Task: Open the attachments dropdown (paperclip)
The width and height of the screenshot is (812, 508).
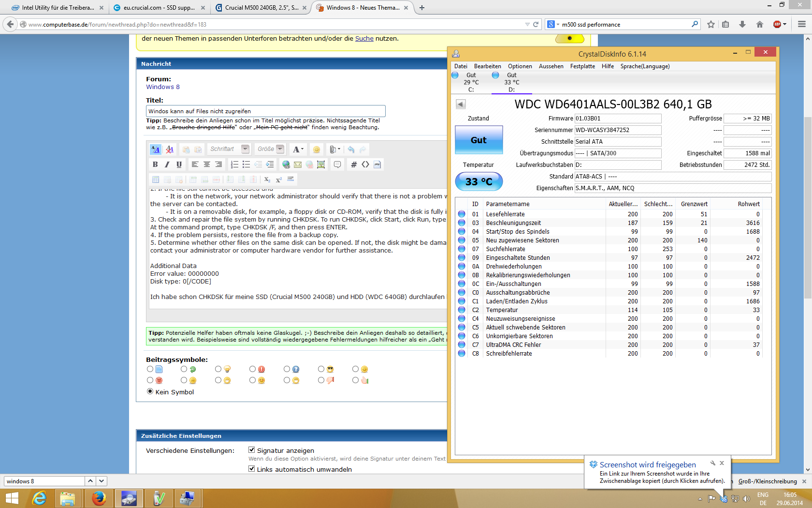Action: point(334,149)
